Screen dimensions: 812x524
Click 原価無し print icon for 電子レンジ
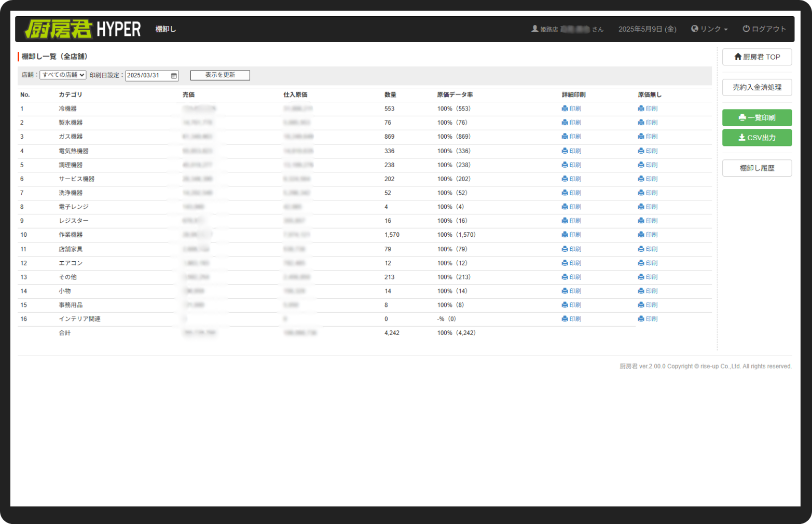[648, 207]
